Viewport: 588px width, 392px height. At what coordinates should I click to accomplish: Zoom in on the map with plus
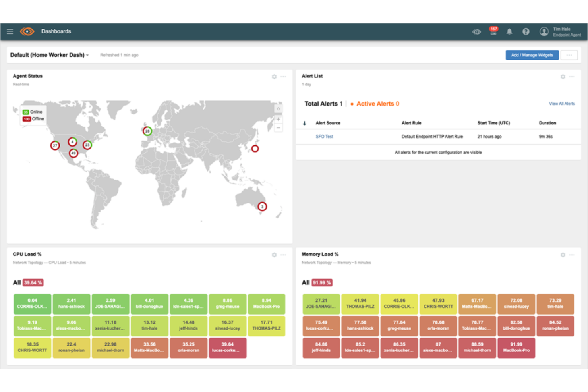click(x=278, y=119)
